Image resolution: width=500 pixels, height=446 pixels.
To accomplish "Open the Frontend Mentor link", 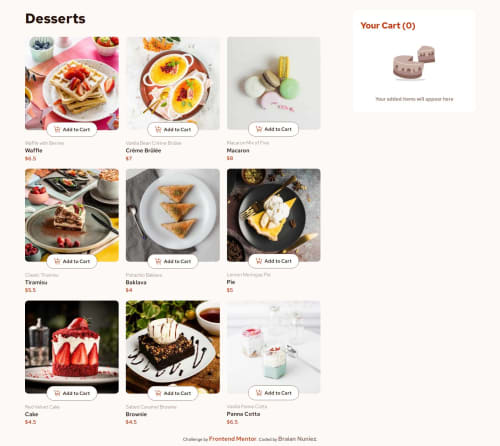I will coord(232,439).
